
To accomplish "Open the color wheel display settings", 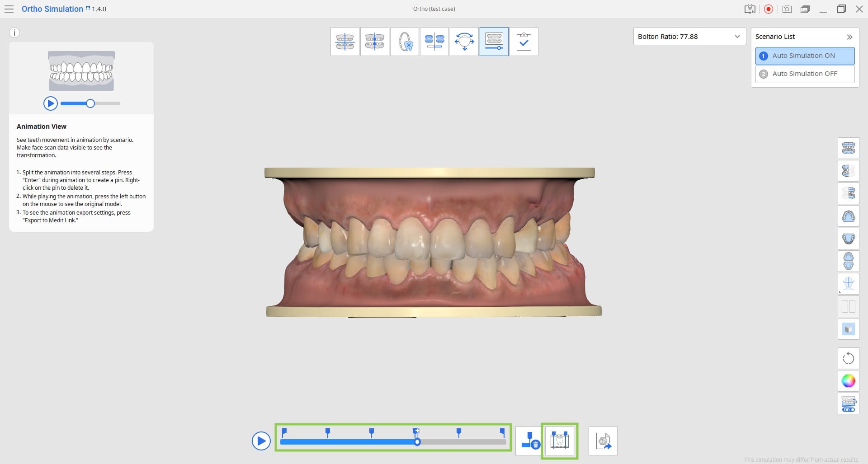I will tap(849, 381).
